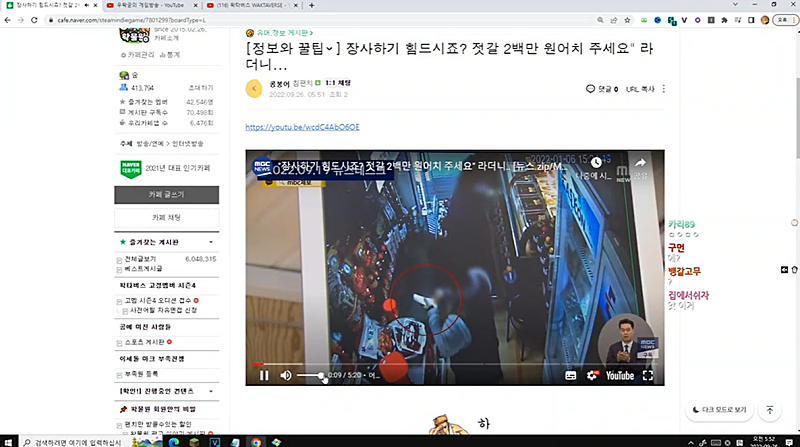800x447 pixels.
Task: Click 카페 채팅 button
Action: coord(166,217)
